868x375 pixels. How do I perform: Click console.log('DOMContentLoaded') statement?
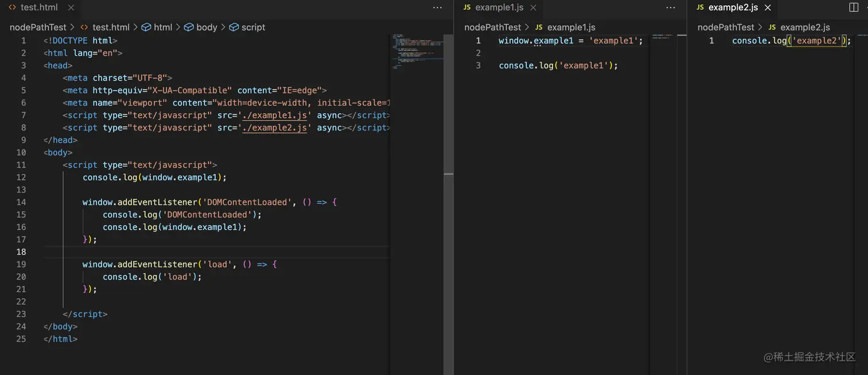(182, 214)
